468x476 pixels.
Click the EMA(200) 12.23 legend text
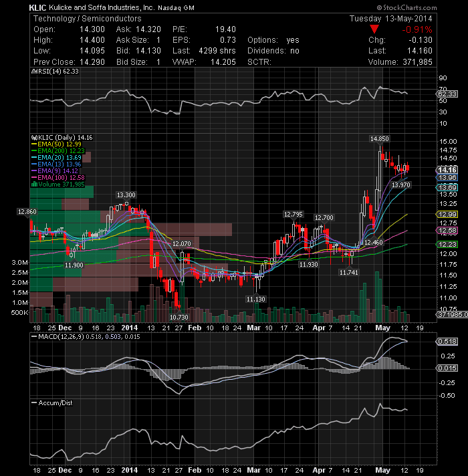click(61, 151)
